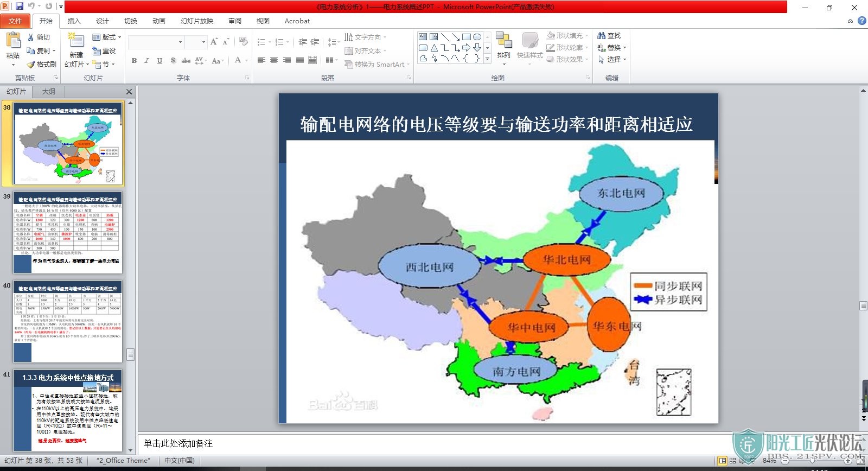
Task: Switch to slide sorter view in status bar
Action: (733, 461)
